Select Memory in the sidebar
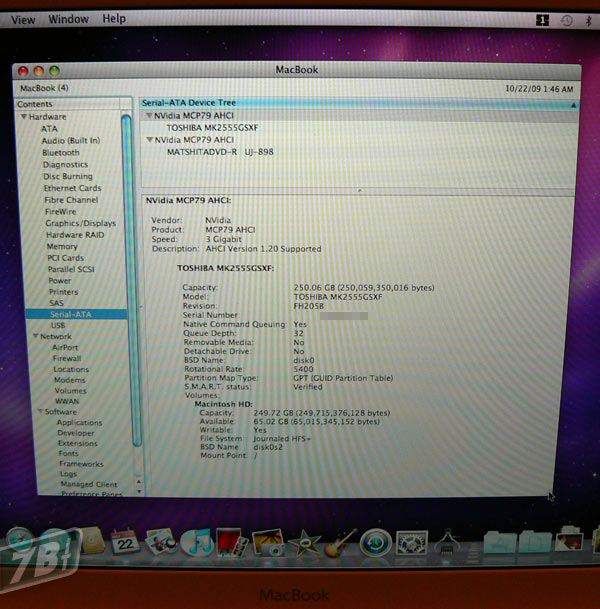The height and width of the screenshot is (609, 600). pos(62,246)
